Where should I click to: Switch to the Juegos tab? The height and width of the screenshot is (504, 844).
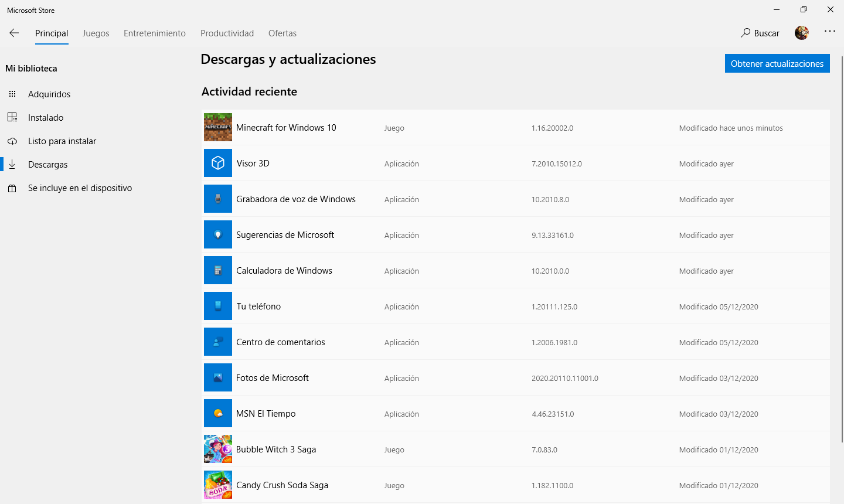96,33
